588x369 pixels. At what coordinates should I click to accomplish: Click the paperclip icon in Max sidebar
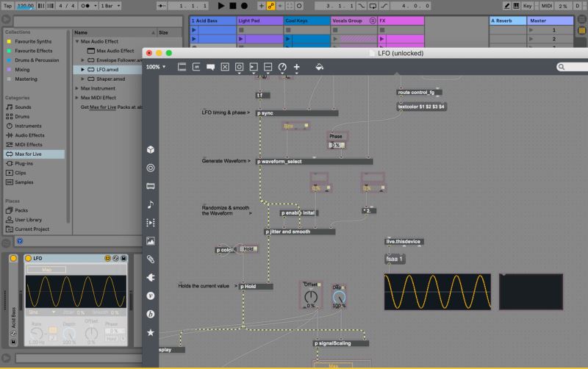(x=151, y=259)
